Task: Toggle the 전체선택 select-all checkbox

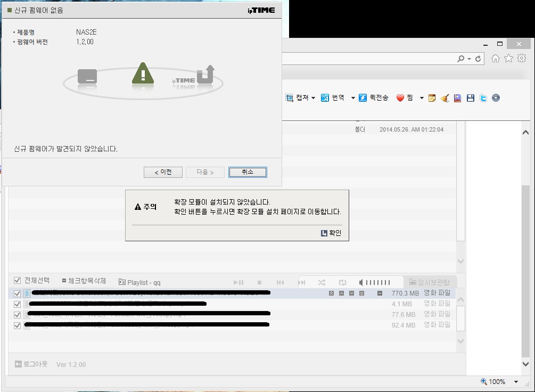Action: click(x=18, y=280)
